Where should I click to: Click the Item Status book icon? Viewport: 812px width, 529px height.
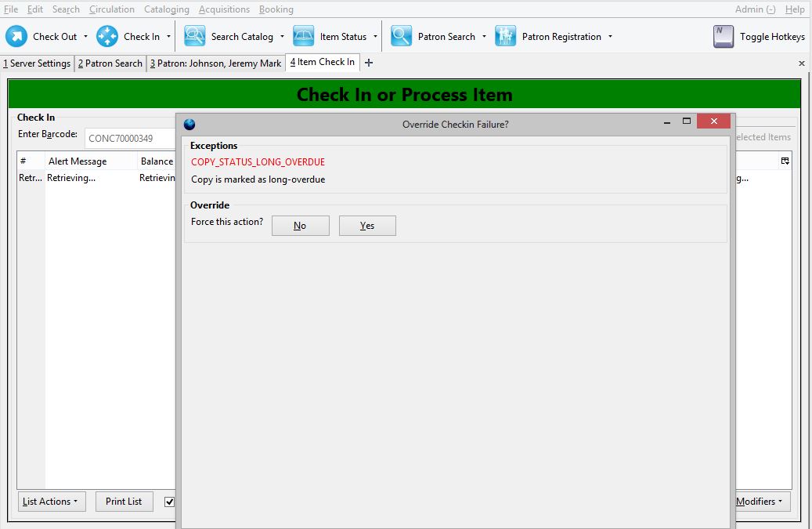pyautogui.click(x=304, y=36)
